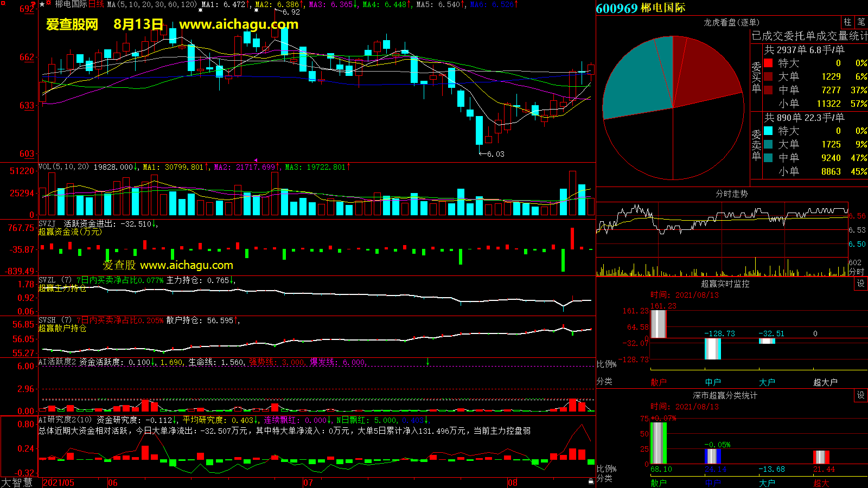Open settings 设 for 深市超赢分类统计 panel
The image size is (868, 488).
[x=860, y=395]
